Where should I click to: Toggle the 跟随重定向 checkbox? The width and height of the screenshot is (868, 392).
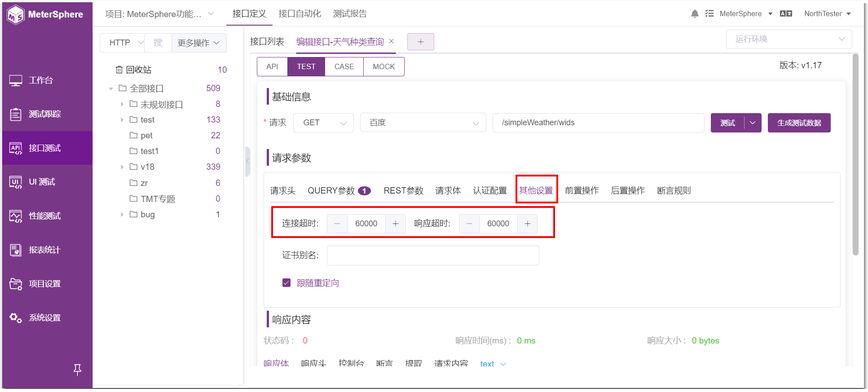[286, 283]
